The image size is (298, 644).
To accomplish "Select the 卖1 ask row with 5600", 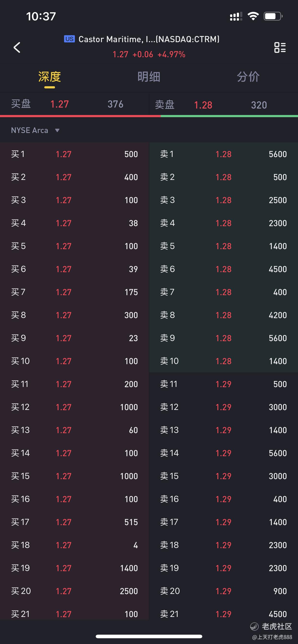I will pos(224,154).
